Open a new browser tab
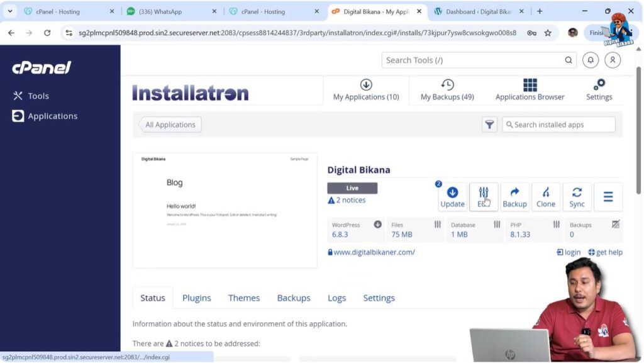Image resolution: width=644 pixels, height=363 pixels. click(x=540, y=11)
